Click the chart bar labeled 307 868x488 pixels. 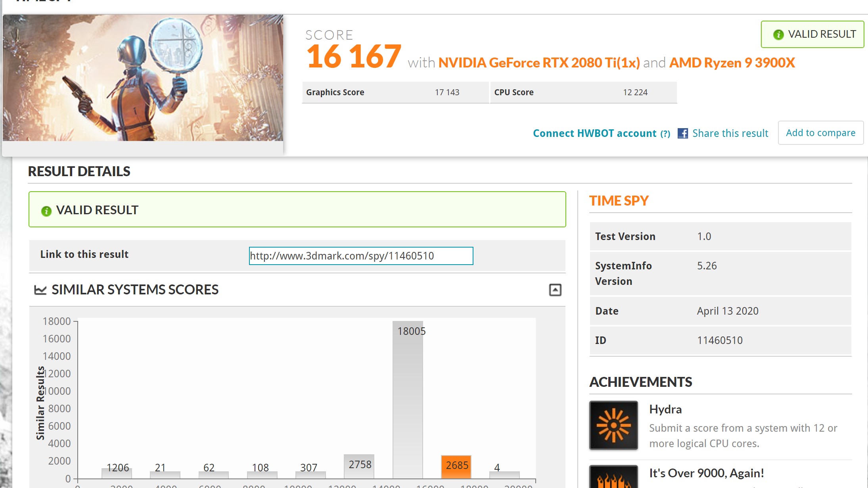[x=310, y=475]
